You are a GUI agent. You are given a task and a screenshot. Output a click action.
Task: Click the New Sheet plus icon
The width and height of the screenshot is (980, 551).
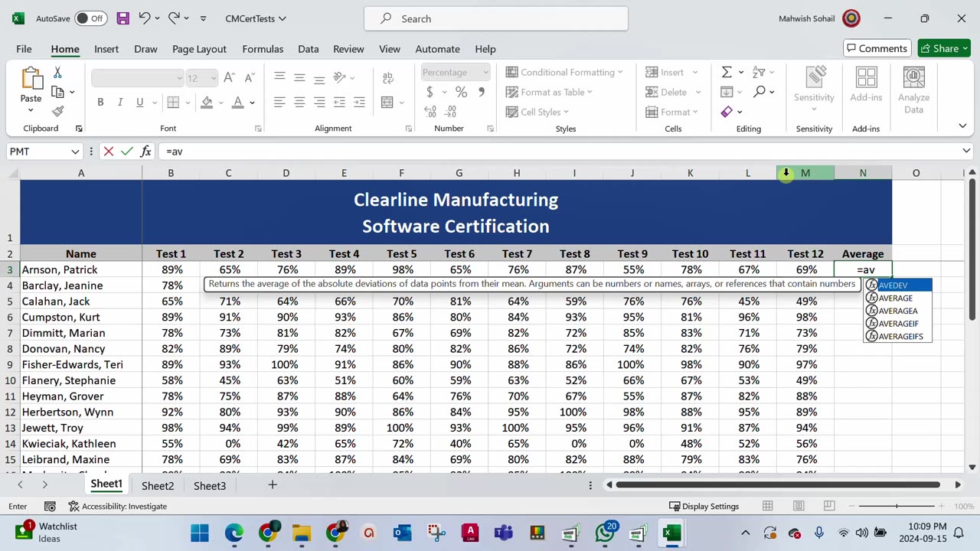click(272, 484)
